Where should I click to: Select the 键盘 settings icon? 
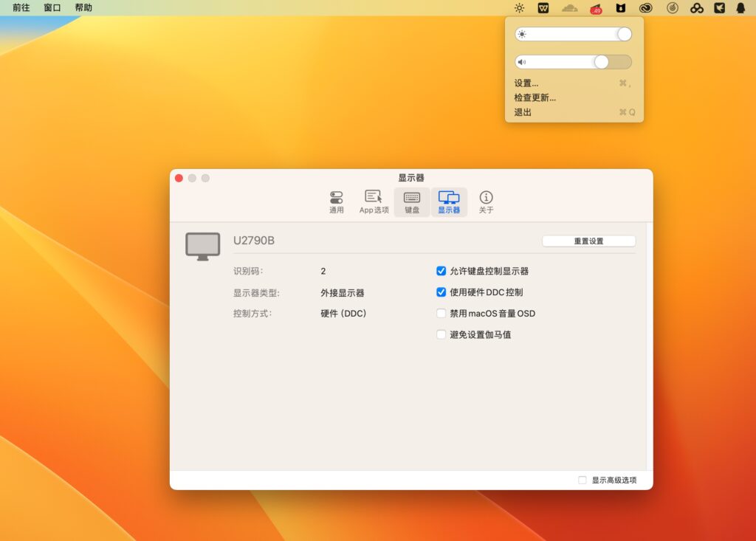pyautogui.click(x=411, y=199)
